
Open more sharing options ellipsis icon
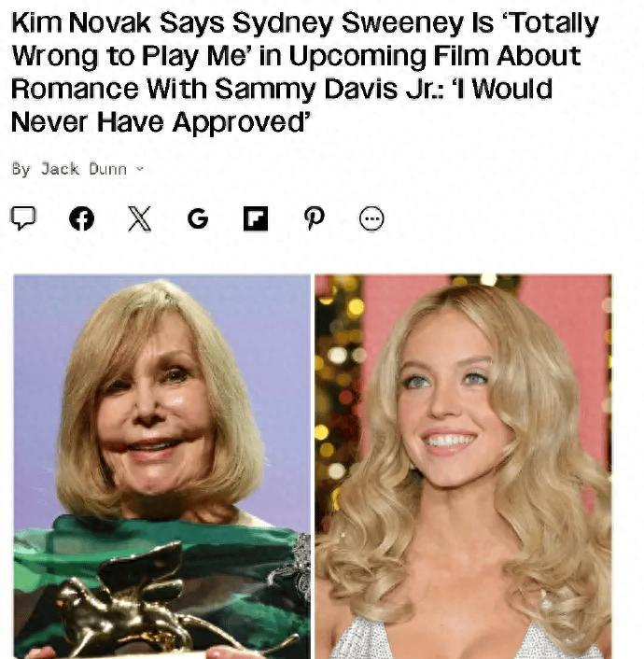click(x=371, y=218)
